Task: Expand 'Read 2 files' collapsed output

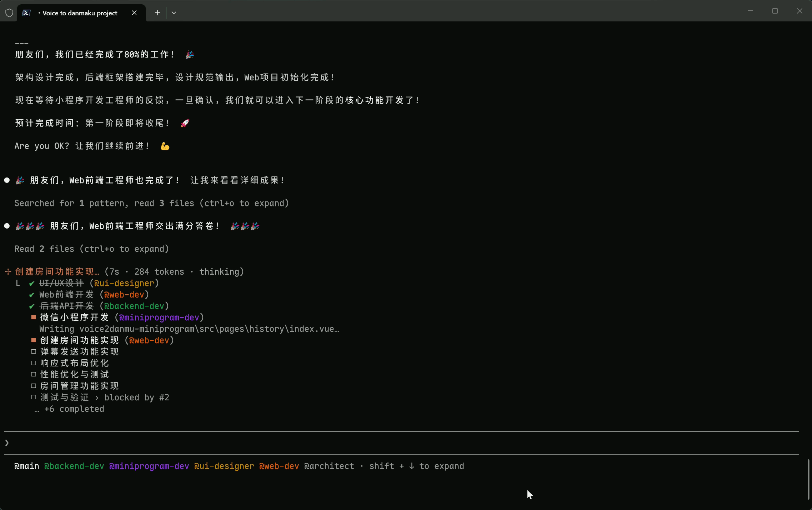Action: point(91,249)
